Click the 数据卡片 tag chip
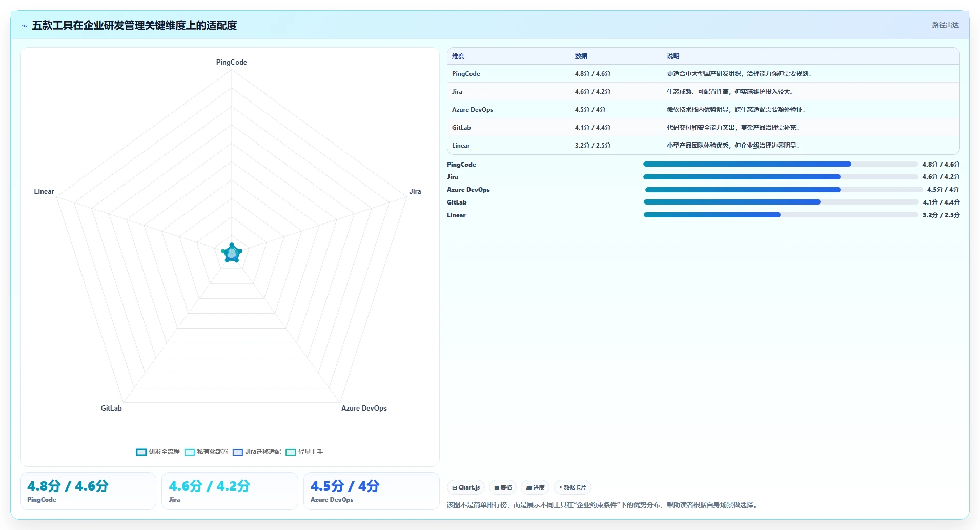 (573, 487)
